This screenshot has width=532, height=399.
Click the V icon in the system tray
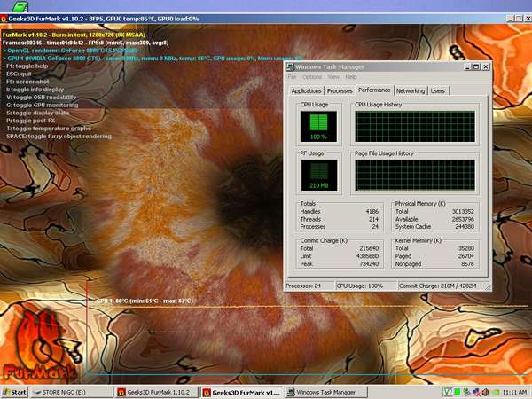448,392
